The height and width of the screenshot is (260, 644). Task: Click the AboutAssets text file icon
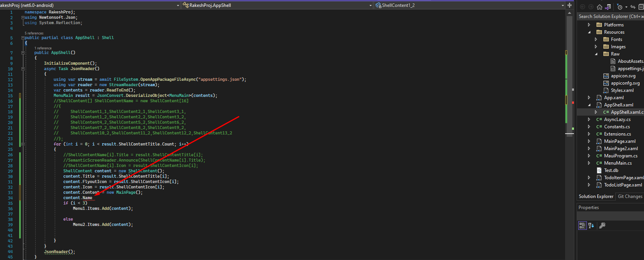pyautogui.click(x=613, y=61)
